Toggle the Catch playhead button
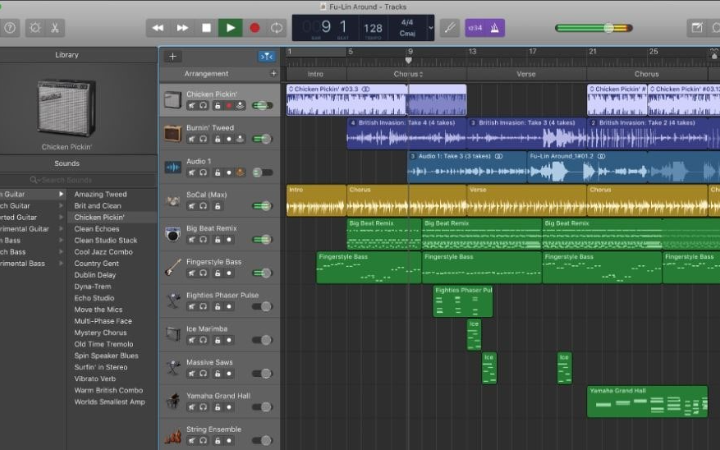The width and height of the screenshot is (720, 450). tap(267, 56)
